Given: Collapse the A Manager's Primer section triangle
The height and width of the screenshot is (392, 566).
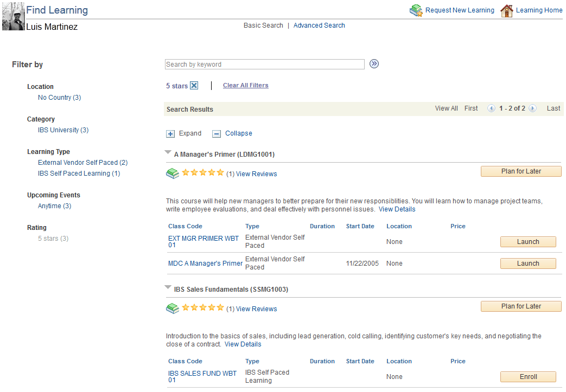Looking at the screenshot, I should (168, 152).
